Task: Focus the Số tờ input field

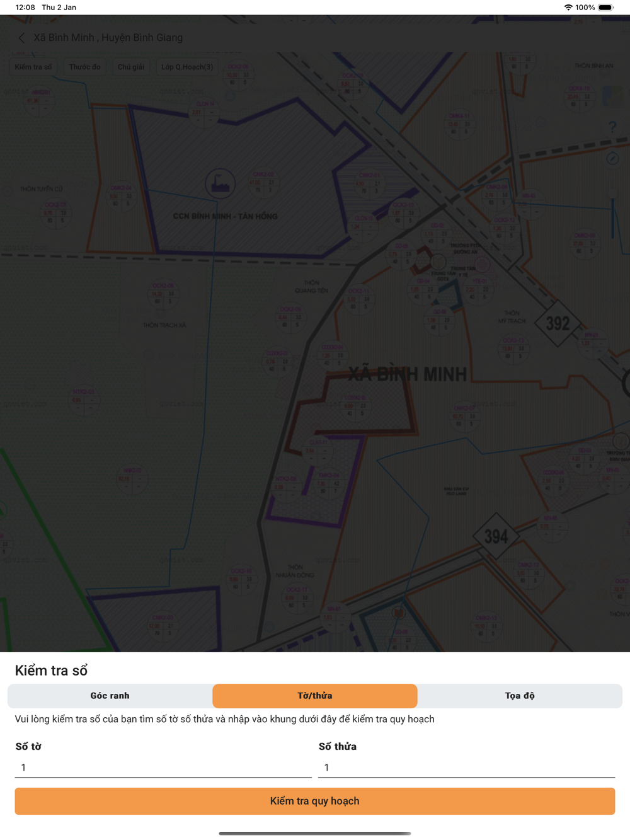Action: coord(163,768)
